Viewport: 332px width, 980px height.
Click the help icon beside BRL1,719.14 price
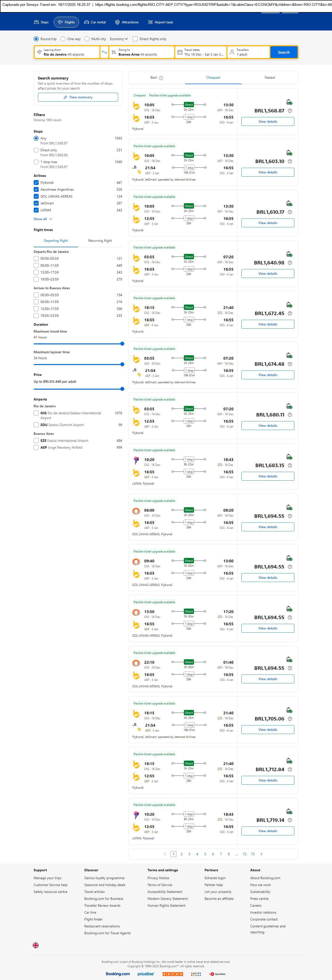coord(290,820)
